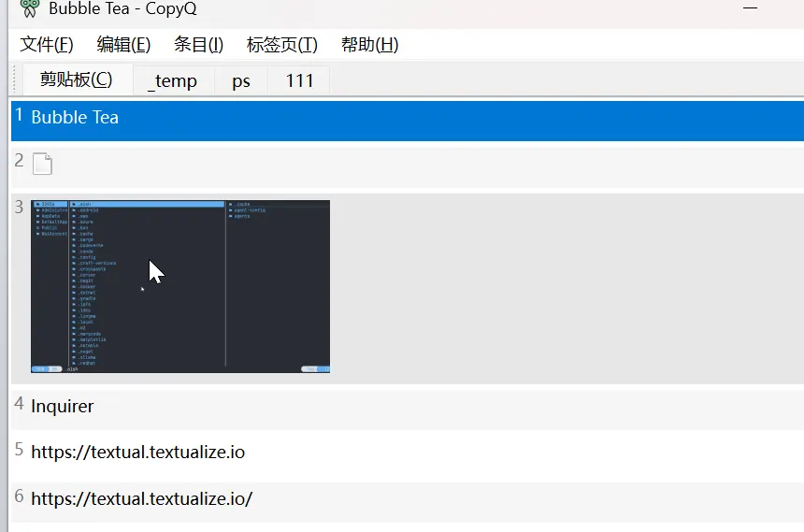
Task: Select the blank file icon in item 2
Action: coord(42,164)
